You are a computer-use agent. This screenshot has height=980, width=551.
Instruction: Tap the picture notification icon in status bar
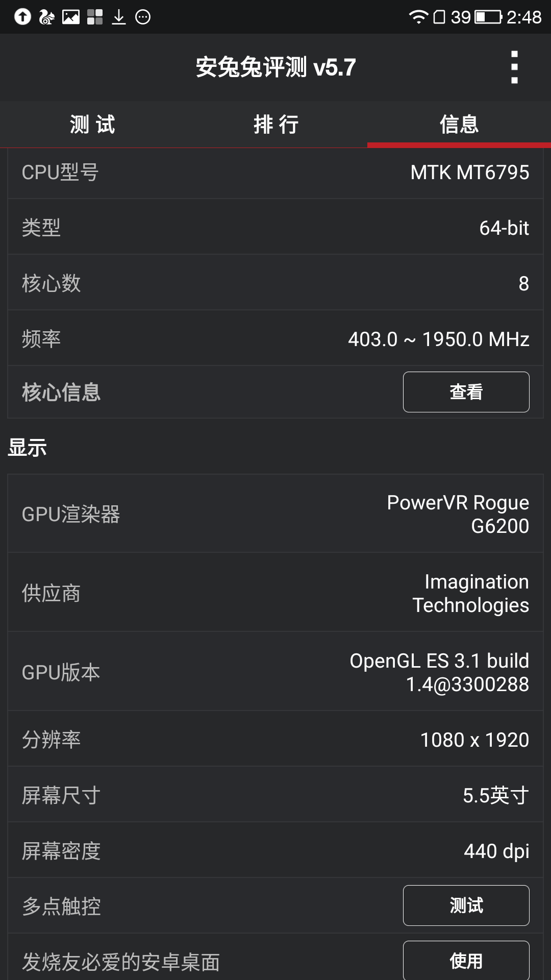click(x=71, y=17)
